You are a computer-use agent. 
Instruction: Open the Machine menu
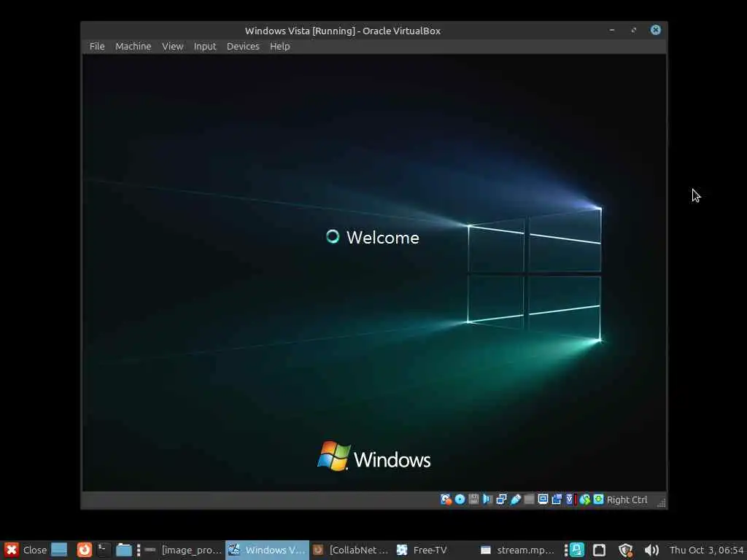click(x=133, y=46)
